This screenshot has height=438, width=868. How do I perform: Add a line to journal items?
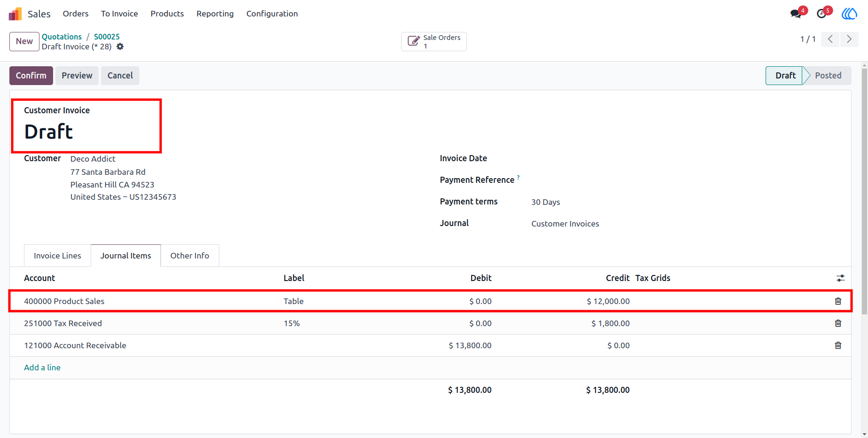coord(42,368)
